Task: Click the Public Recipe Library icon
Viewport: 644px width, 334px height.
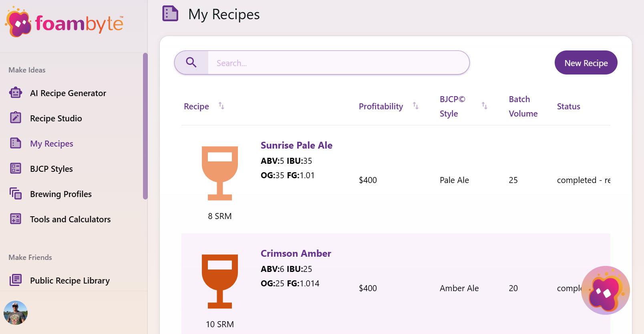Action: click(16, 280)
